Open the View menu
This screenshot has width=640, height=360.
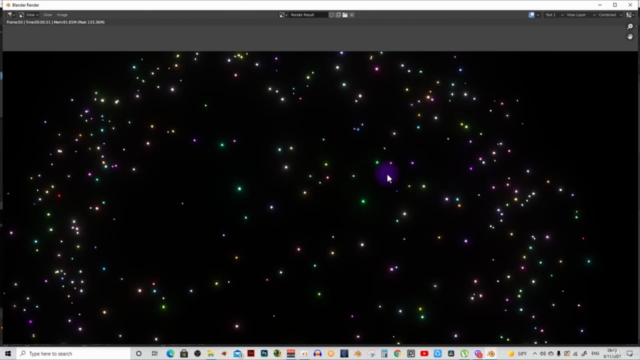click(48, 15)
